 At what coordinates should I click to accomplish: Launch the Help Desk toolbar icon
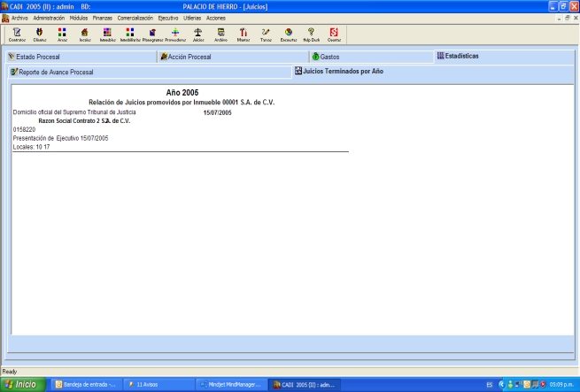click(x=312, y=35)
